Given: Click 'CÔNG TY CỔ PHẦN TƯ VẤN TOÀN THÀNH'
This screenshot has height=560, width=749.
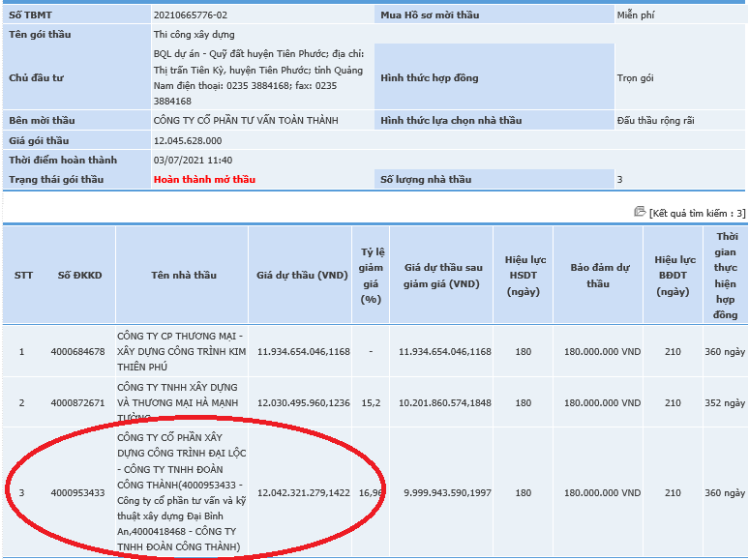Looking at the screenshot, I should (x=246, y=120).
